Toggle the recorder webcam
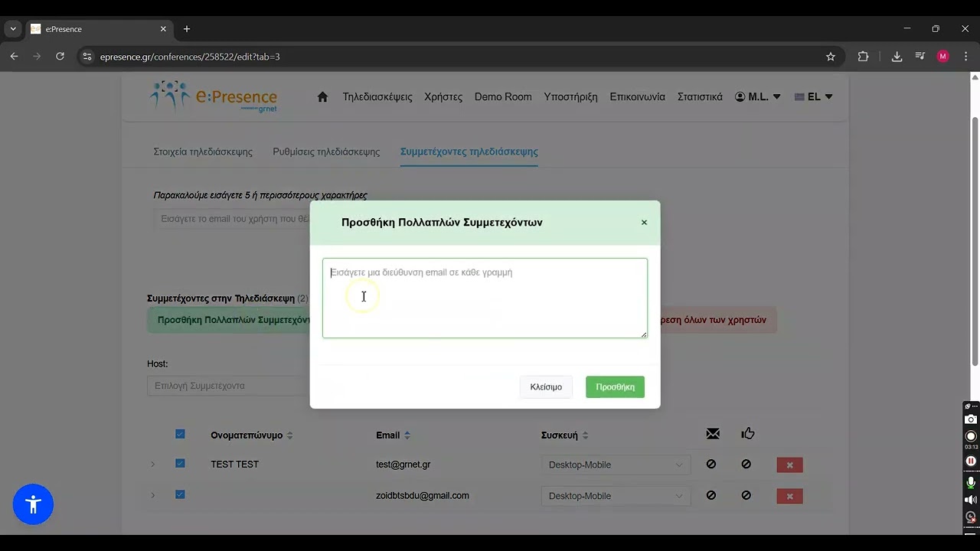 pyautogui.click(x=971, y=517)
